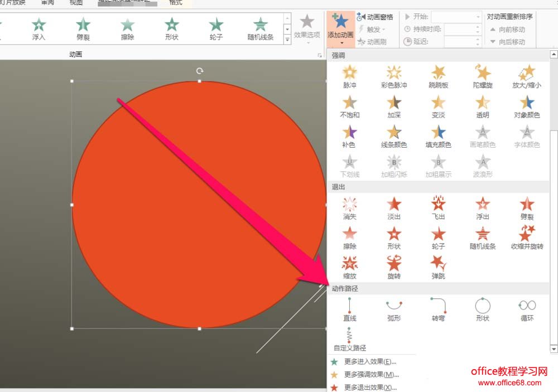Click the circle's rotation handle
Viewport: 558px width, 392px height.
point(200,71)
